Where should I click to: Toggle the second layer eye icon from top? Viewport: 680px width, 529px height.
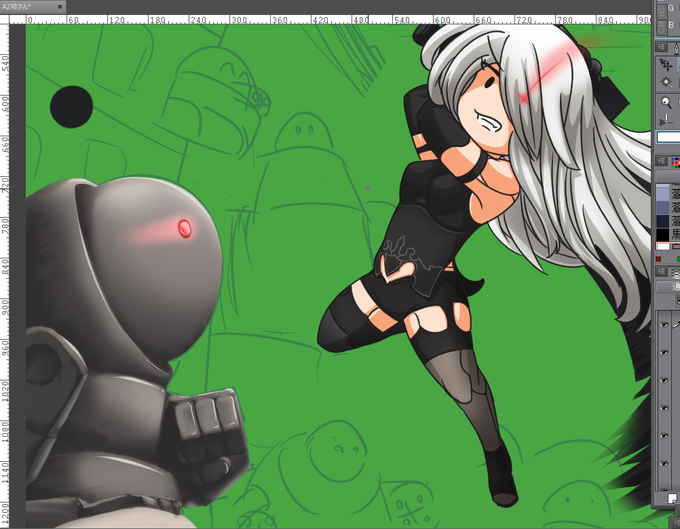coord(664,353)
